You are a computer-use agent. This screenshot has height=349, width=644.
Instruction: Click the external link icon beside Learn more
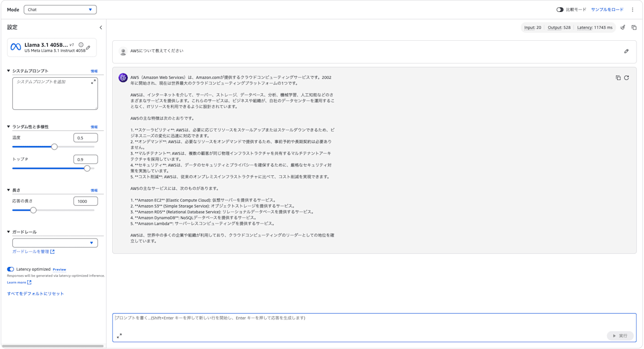pos(30,283)
